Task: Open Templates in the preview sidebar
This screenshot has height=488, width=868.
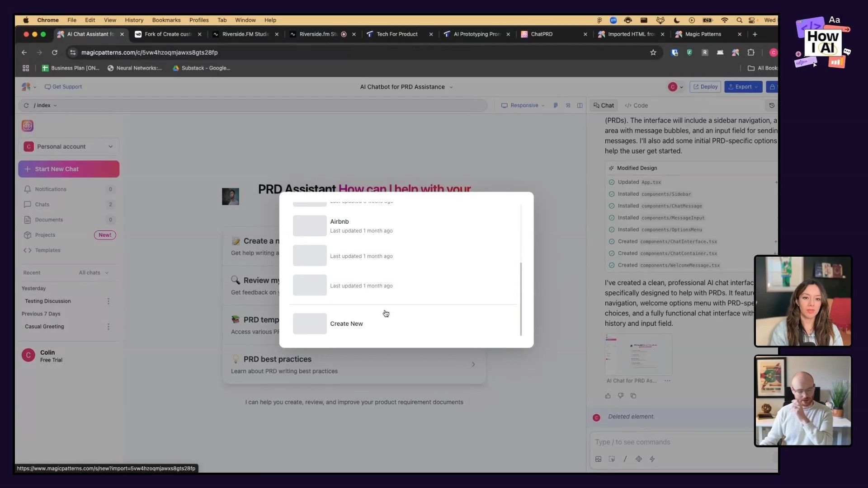Action: coord(68,250)
